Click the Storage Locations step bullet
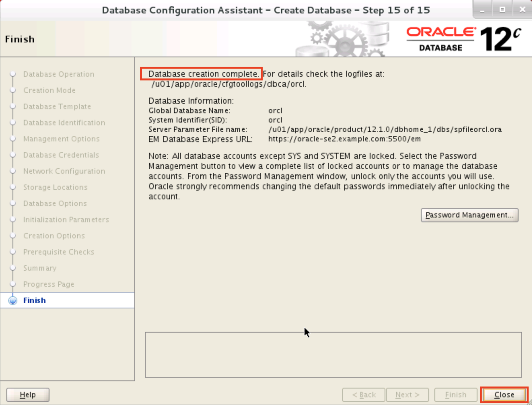 coord(13,187)
